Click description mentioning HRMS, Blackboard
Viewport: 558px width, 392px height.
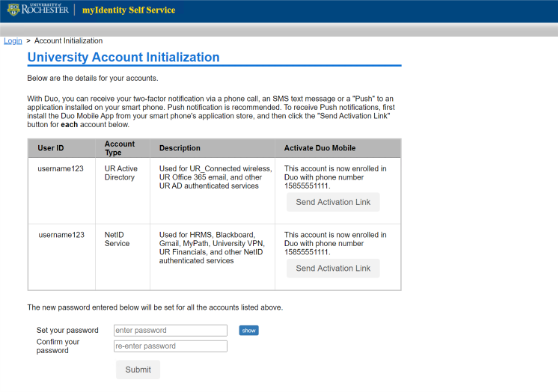[x=212, y=248]
